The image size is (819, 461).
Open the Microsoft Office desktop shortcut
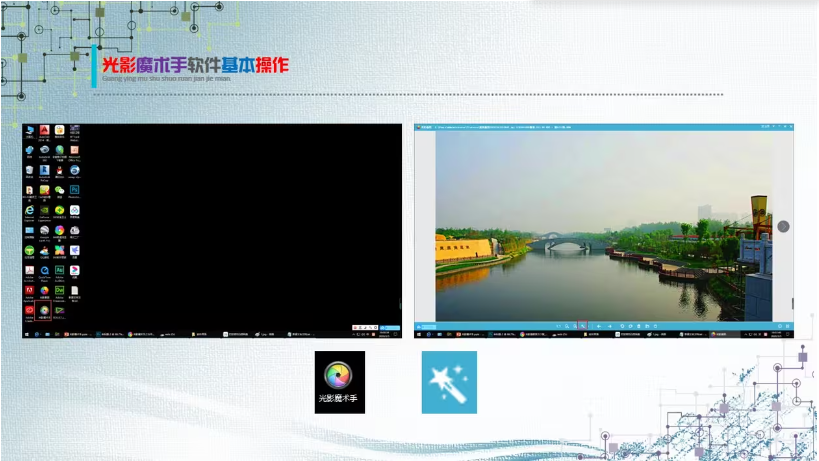75,151
